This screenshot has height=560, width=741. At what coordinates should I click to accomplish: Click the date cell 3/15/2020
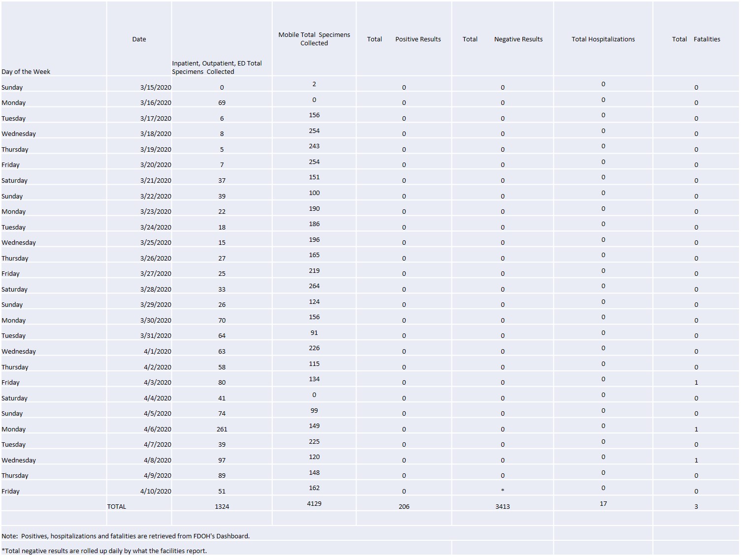point(156,87)
